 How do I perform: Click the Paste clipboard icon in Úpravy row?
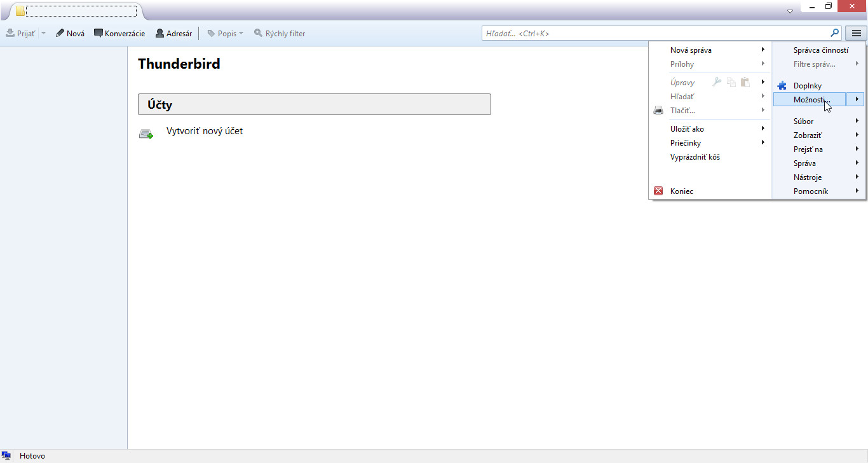(x=745, y=82)
